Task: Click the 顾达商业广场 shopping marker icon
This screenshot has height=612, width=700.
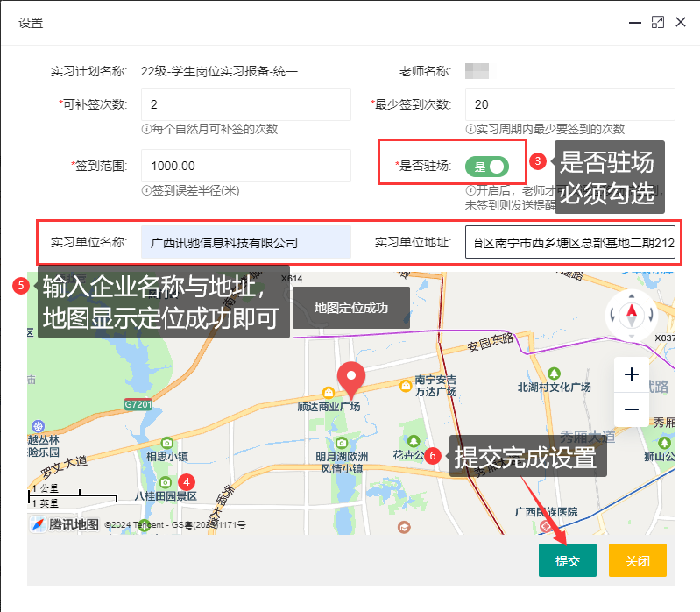Action: tap(329, 393)
